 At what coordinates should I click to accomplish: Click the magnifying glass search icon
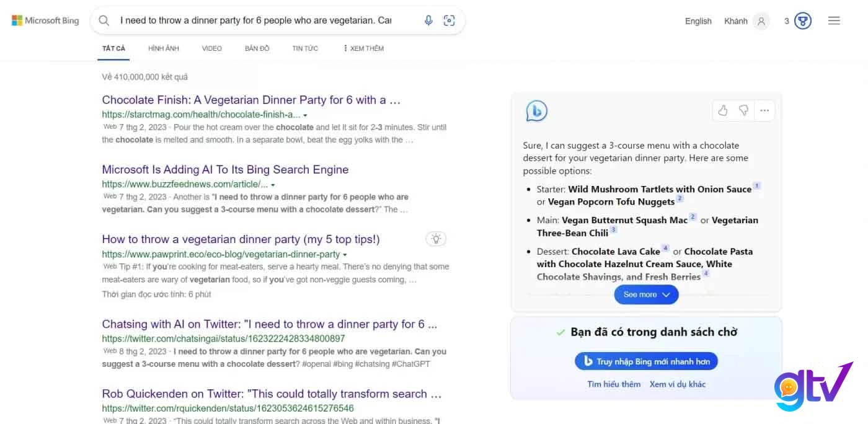(104, 20)
